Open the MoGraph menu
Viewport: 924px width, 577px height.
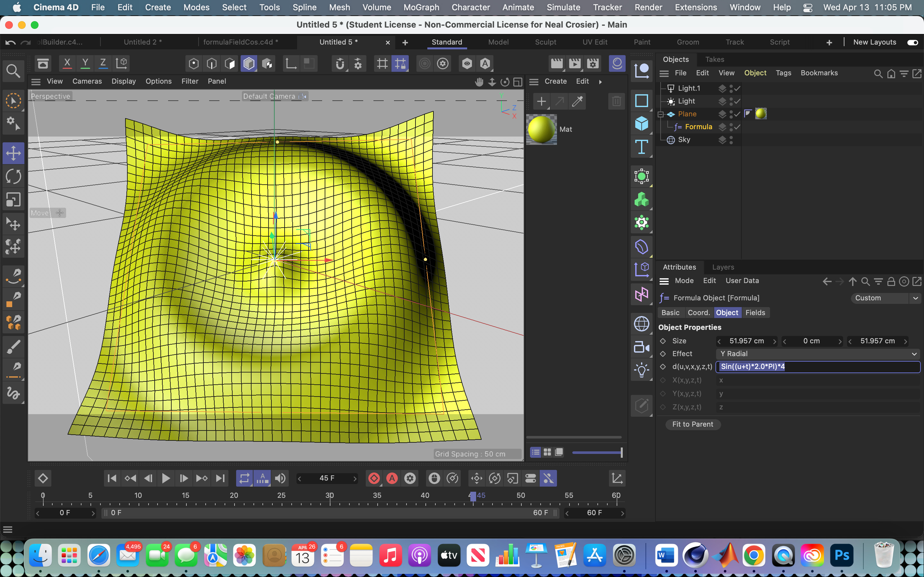click(x=421, y=7)
